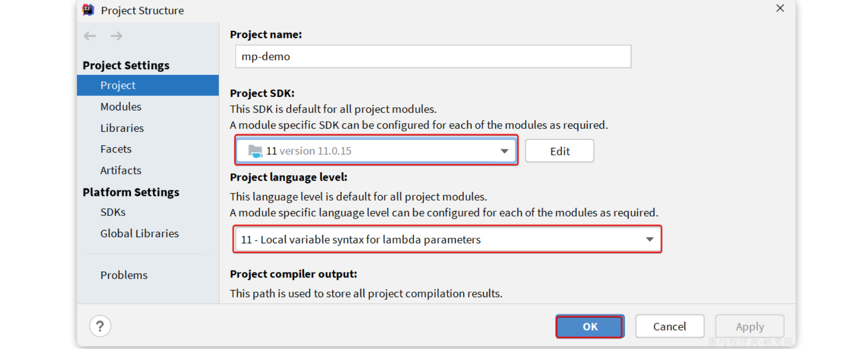Open help via question mark icon

click(x=100, y=326)
